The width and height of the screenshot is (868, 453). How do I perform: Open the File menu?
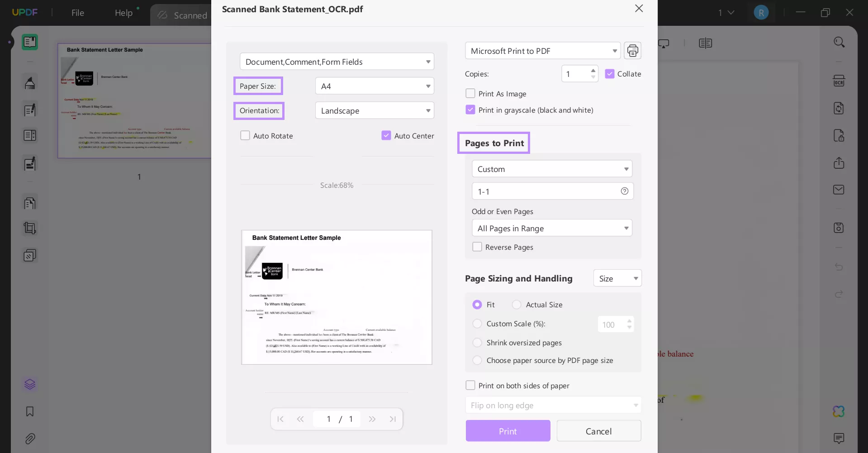pyautogui.click(x=78, y=13)
